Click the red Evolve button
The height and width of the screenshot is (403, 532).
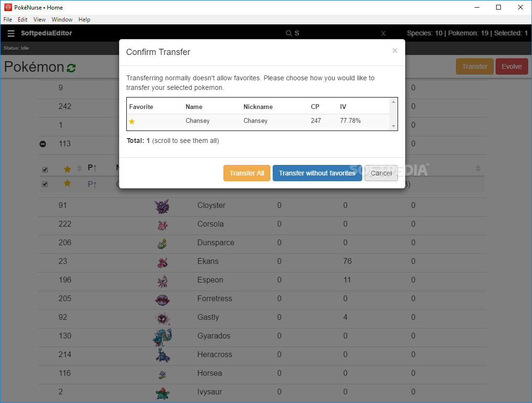(511, 66)
